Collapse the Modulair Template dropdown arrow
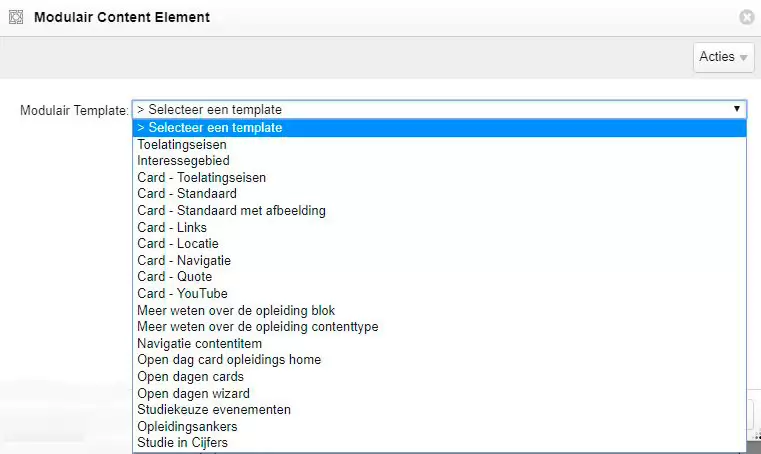The image size is (761, 454). click(x=737, y=109)
